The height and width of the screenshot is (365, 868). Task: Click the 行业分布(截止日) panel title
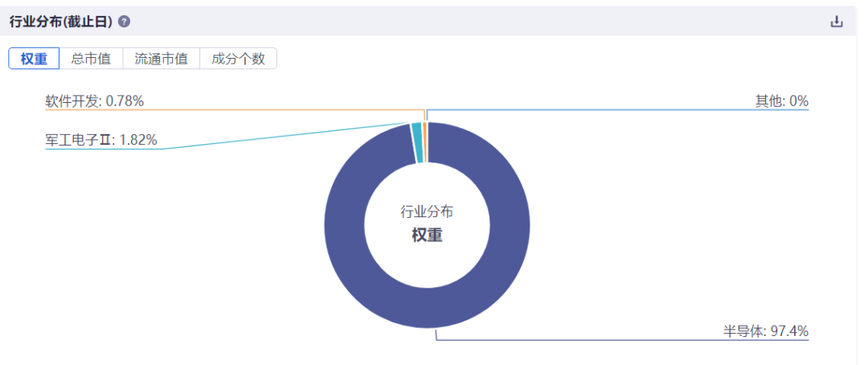tap(61, 23)
